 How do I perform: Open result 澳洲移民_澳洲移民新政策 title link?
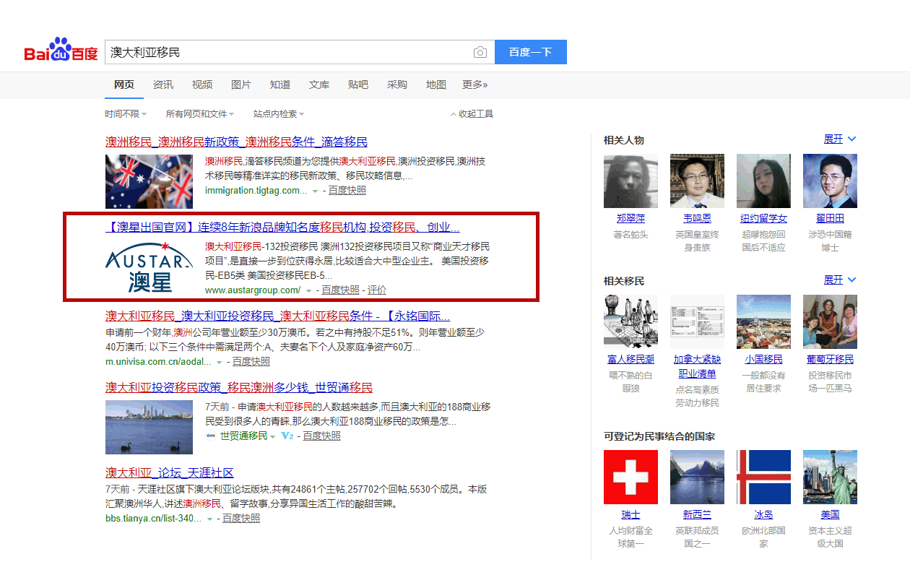click(236, 142)
